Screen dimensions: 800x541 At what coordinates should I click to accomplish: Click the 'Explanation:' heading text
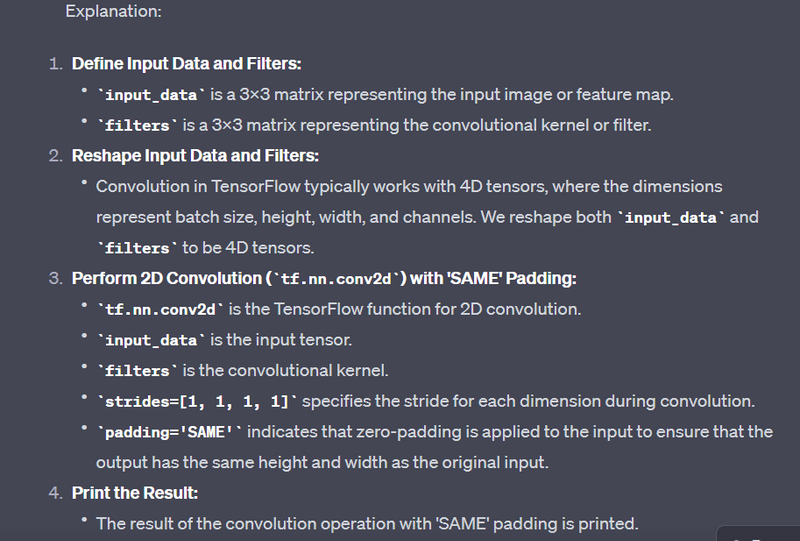[x=113, y=13]
